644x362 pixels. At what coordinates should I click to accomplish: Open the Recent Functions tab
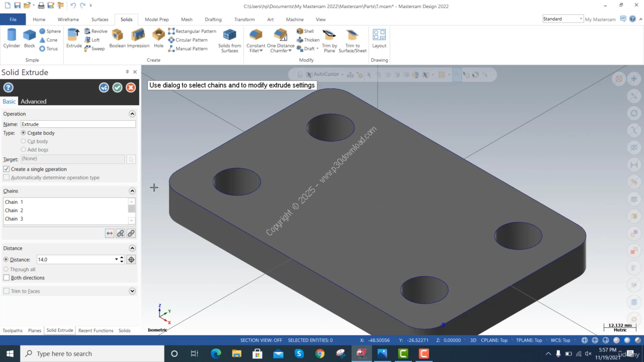96,330
